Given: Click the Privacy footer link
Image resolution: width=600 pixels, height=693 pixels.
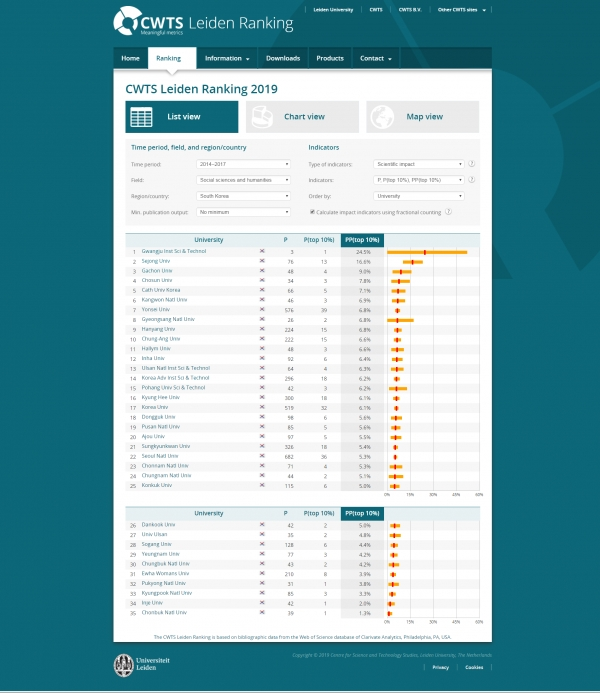Looking at the screenshot, I should (441, 667).
